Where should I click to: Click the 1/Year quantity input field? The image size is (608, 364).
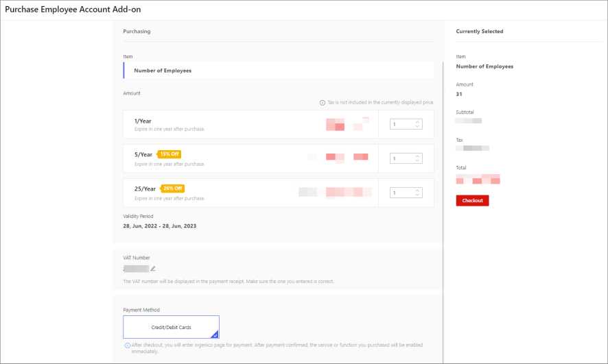401,124
